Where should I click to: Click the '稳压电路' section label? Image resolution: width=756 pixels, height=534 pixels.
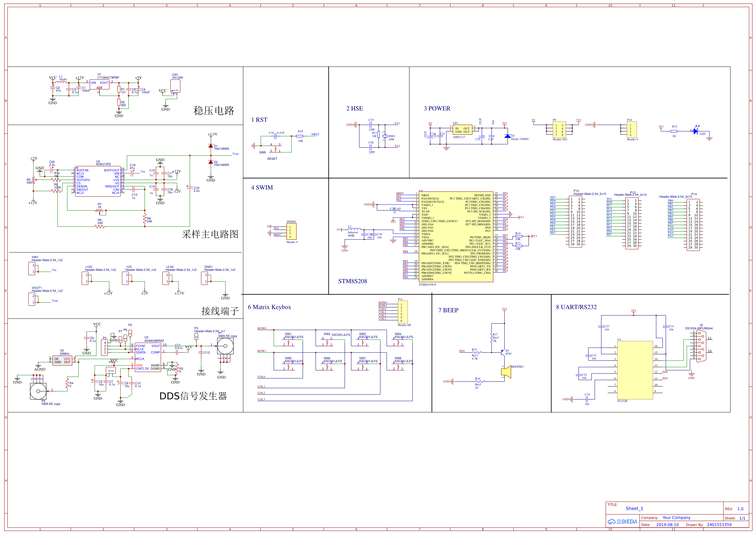[x=214, y=111]
